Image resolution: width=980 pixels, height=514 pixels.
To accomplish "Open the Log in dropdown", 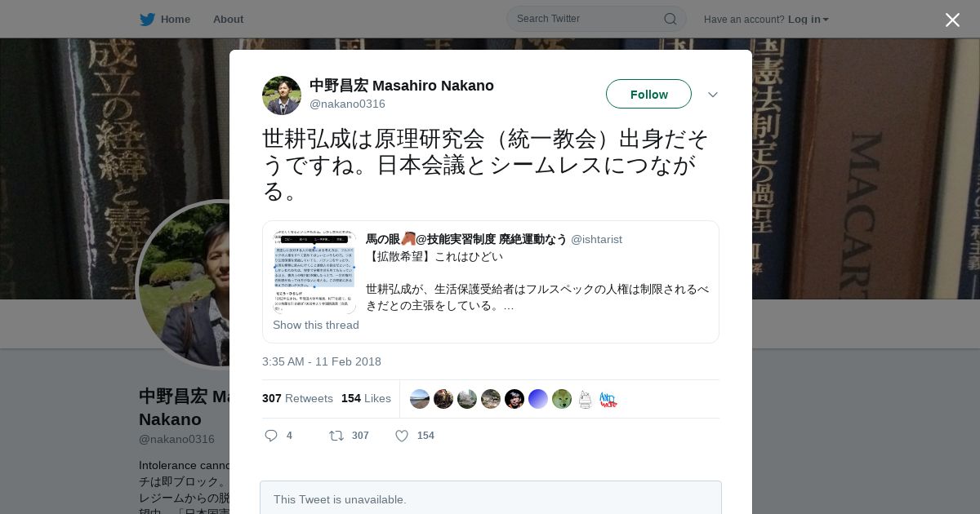I will pyautogui.click(x=808, y=19).
